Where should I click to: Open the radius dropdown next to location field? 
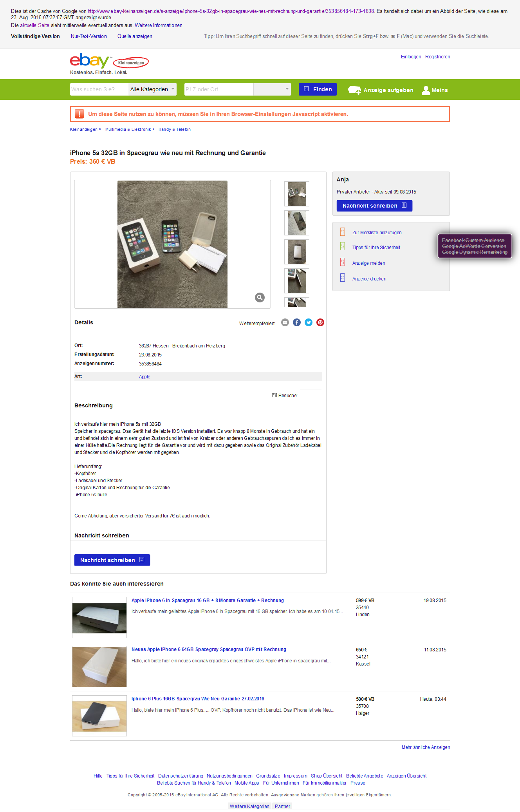[x=272, y=89]
